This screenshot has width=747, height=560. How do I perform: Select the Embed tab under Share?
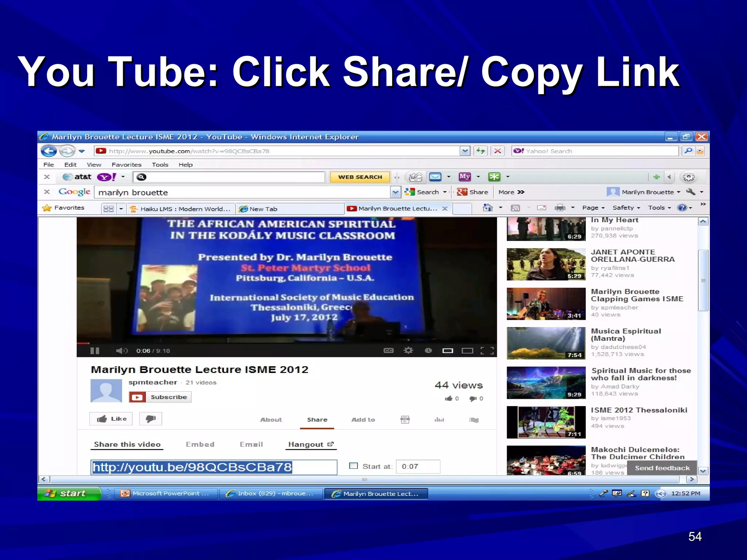[x=200, y=444]
